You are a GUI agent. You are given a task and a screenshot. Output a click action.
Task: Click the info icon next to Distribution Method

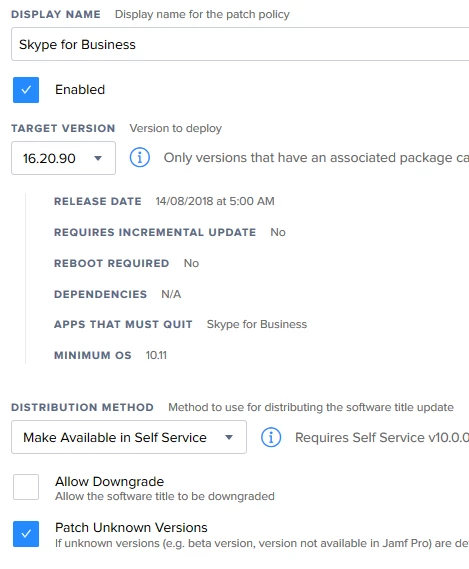271,437
